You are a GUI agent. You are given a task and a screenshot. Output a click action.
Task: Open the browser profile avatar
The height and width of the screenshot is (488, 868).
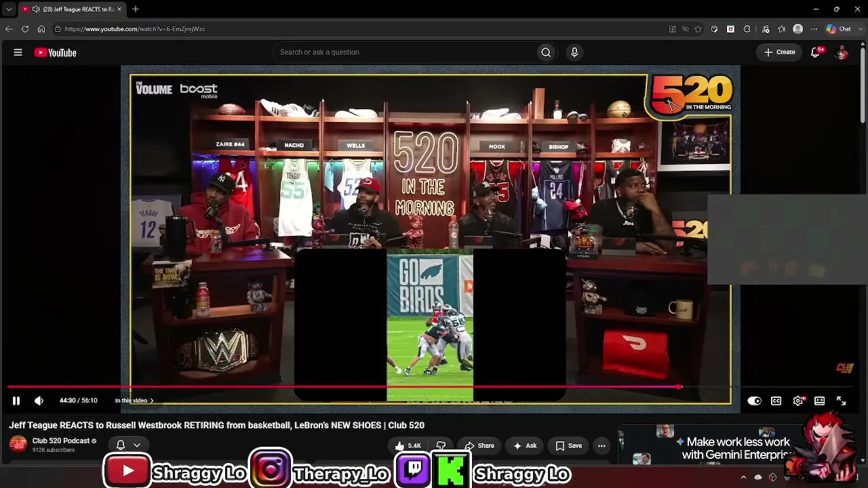798,29
